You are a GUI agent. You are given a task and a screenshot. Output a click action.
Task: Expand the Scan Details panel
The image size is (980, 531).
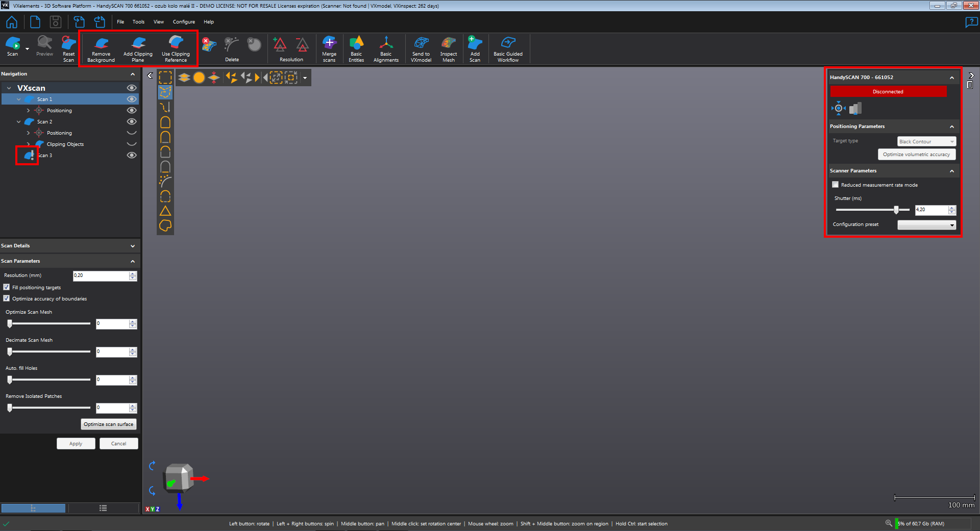(133, 246)
